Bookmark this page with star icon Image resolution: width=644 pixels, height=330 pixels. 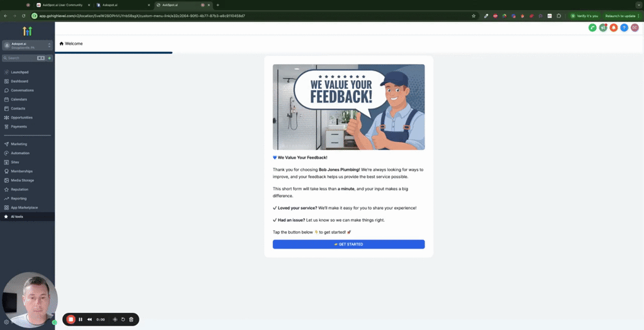[474, 16]
